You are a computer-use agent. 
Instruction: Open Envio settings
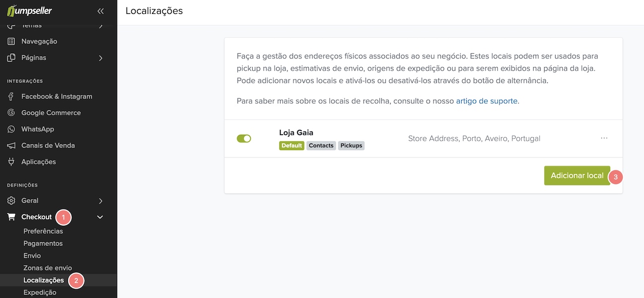click(32, 256)
